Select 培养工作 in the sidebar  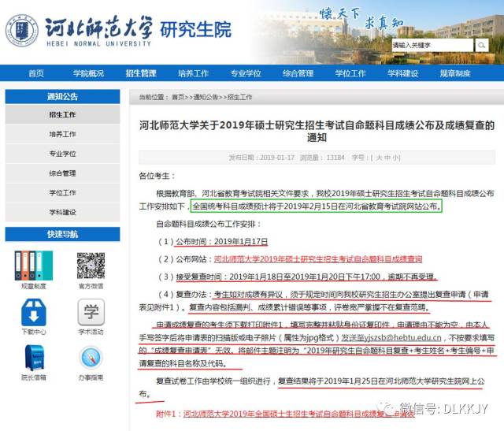62,134
